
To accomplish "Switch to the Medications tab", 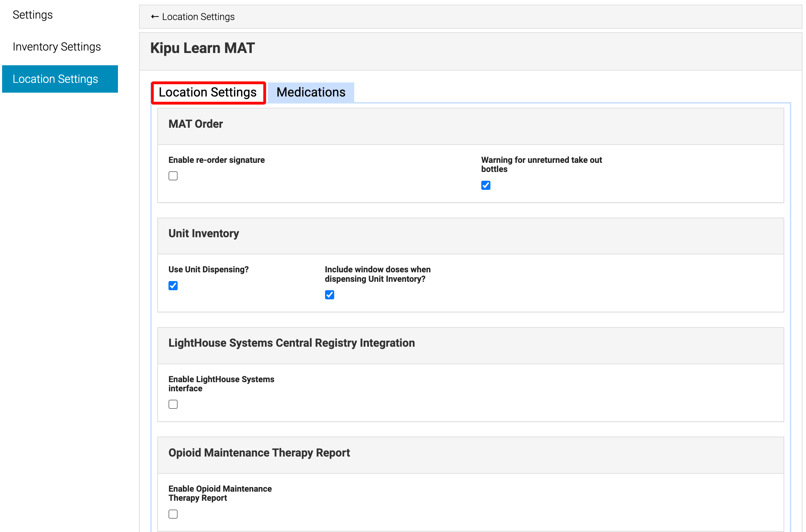I will 311,92.
